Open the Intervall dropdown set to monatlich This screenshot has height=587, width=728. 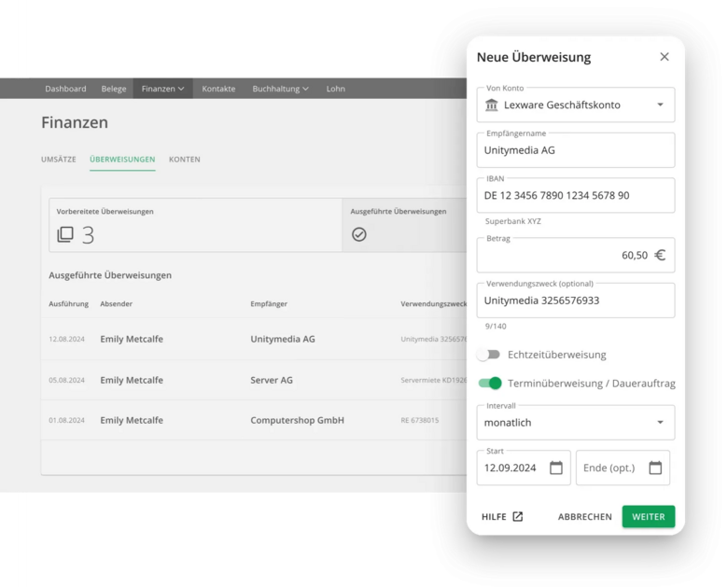660,422
